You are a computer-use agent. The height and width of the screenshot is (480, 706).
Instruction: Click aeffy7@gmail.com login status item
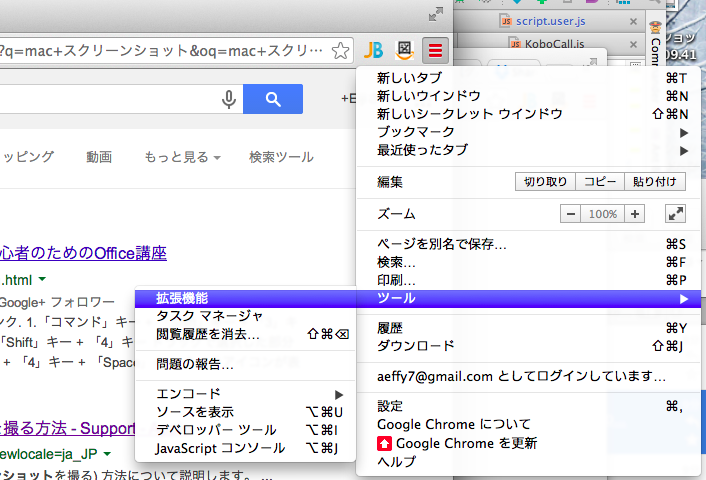coord(529,376)
